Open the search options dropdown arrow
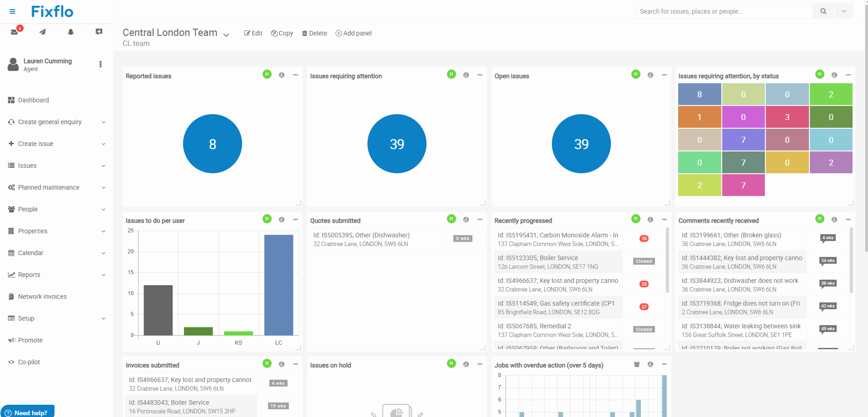The height and width of the screenshot is (417, 868). click(843, 11)
